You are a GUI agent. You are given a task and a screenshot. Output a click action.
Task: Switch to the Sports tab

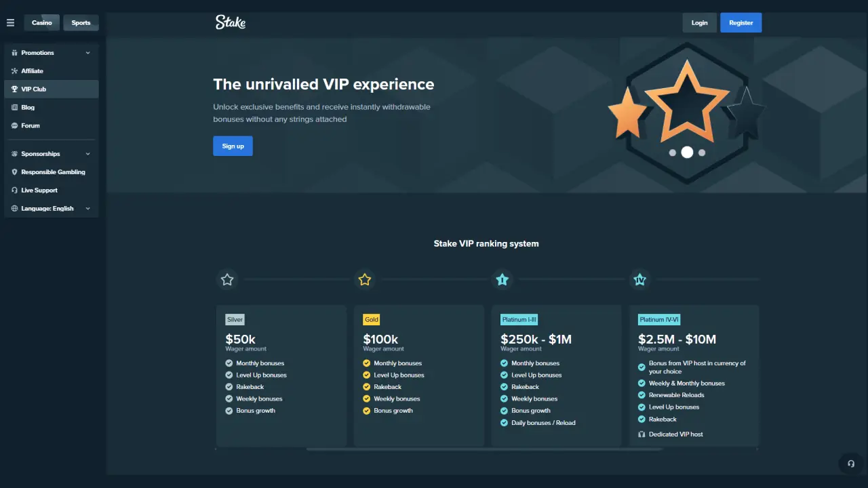point(81,23)
